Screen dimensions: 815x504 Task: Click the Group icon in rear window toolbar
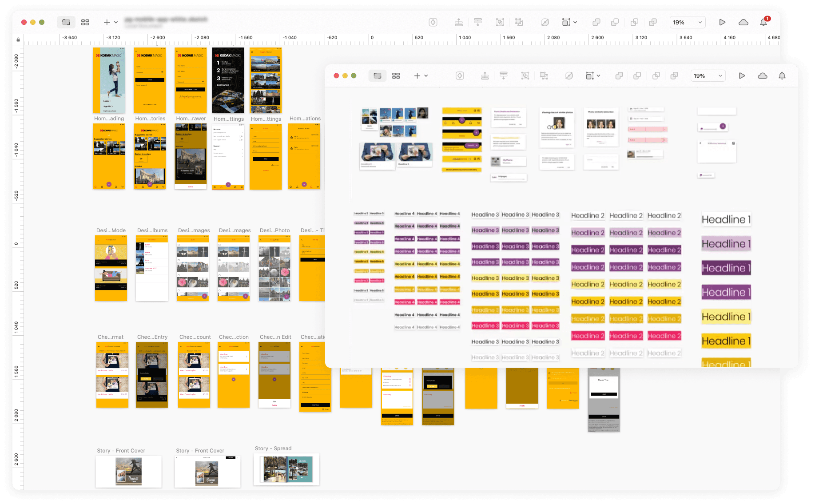click(x=500, y=22)
